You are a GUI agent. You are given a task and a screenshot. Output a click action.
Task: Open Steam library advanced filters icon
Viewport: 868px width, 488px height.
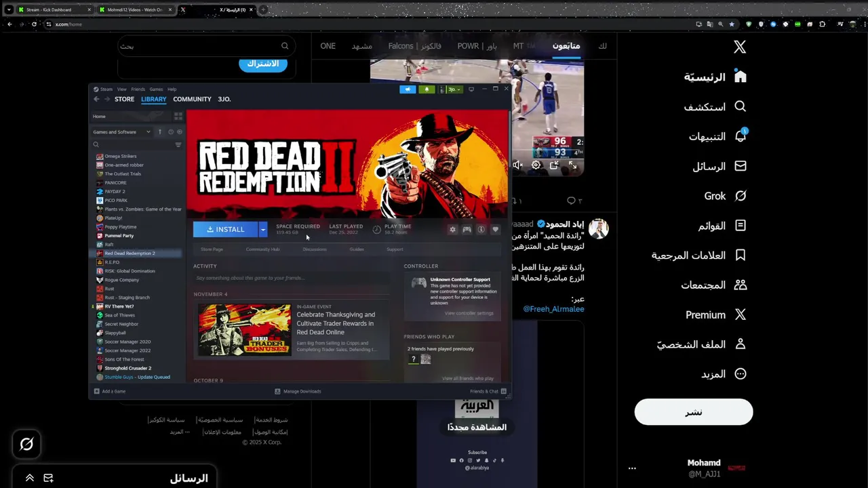pos(178,144)
